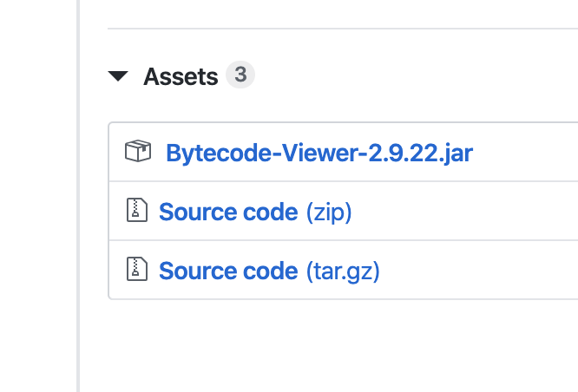Viewport: 578px width, 392px height.
Task: Download Source code (tar.gz)
Action: 269,271
